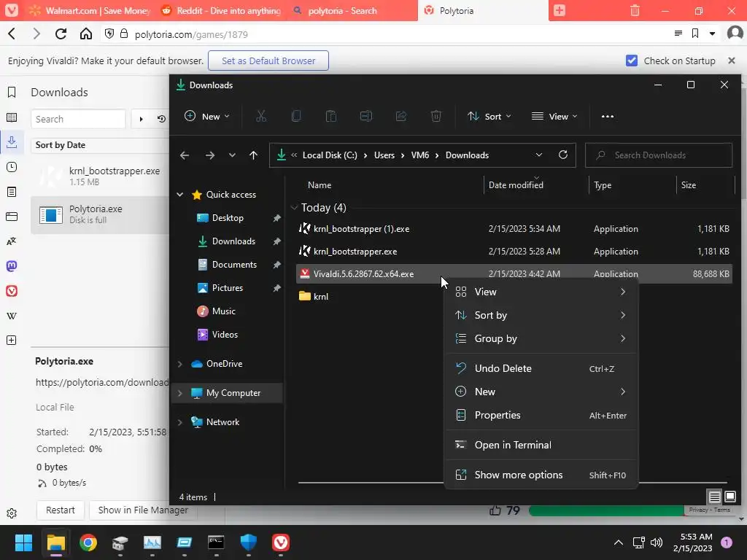
Task: Switch to the Reddit browser tab
Action: 220,10
